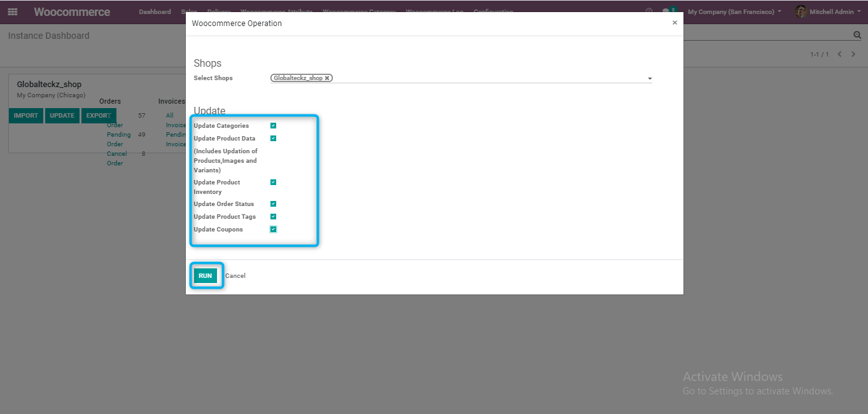The height and width of the screenshot is (414, 868).
Task: Click Cancel in the operation dialog
Action: (x=235, y=276)
